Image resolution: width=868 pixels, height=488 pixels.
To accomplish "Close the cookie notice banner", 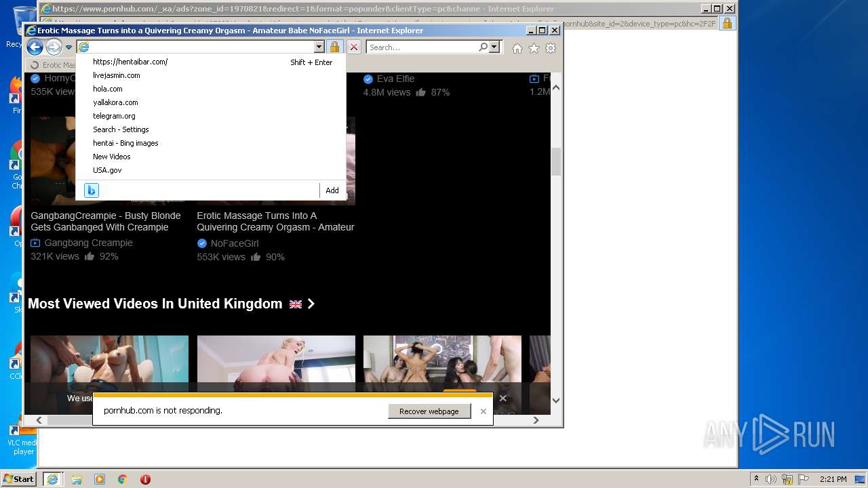I will [502, 399].
